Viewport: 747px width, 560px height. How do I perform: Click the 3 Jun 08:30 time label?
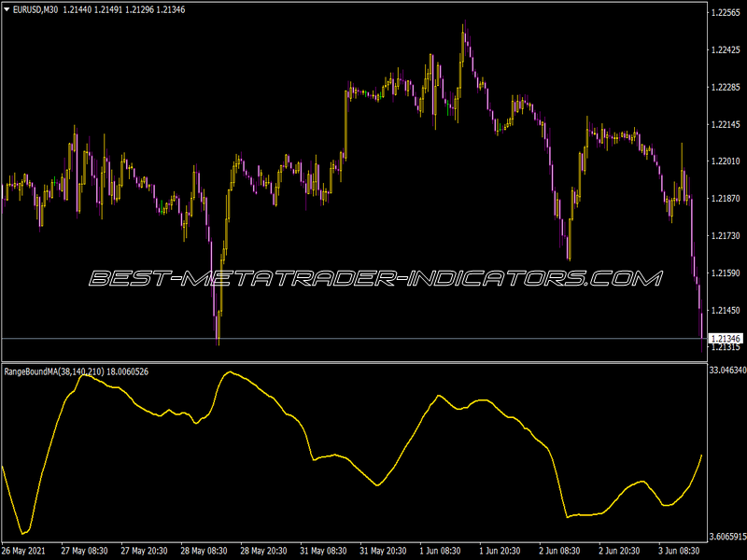[680, 551]
